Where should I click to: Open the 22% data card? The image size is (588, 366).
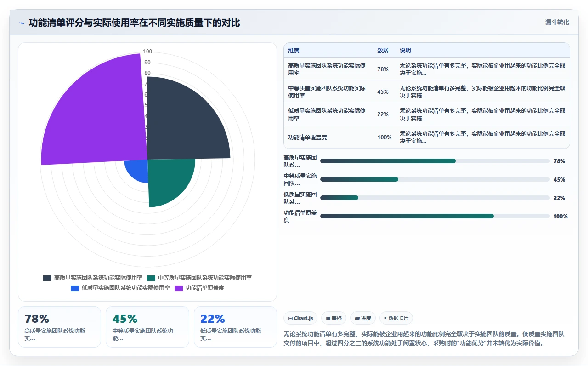[x=235, y=327]
